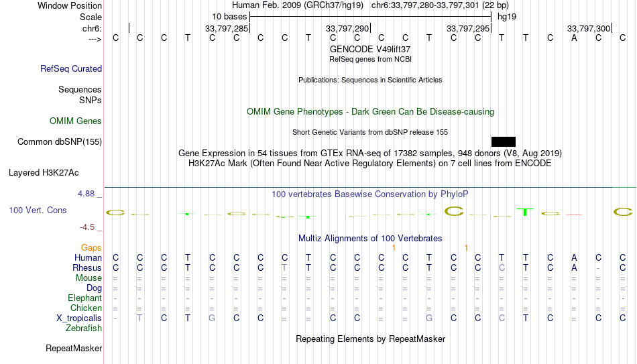Click Multiz Alignments of 100 Vertebrates title
The image size is (637, 364).
[x=370, y=239]
